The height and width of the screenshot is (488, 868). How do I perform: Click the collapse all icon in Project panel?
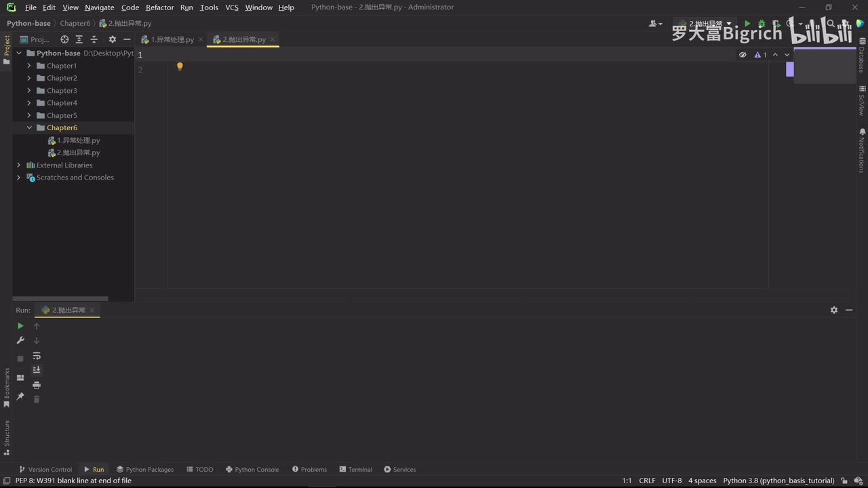94,39
